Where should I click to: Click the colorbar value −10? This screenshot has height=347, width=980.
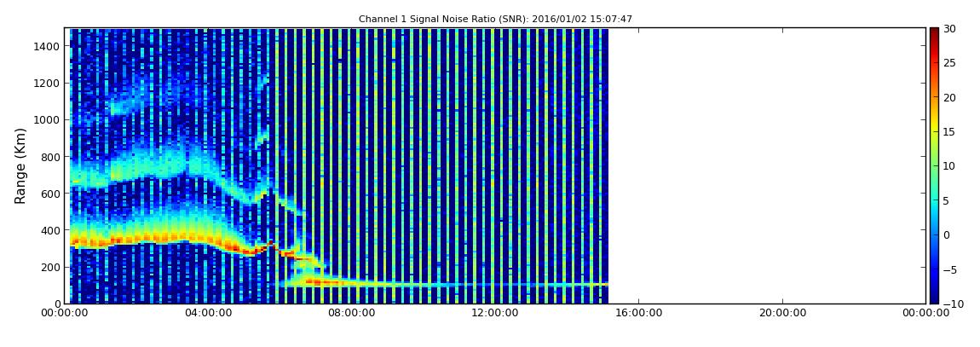pyautogui.click(x=953, y=304)
